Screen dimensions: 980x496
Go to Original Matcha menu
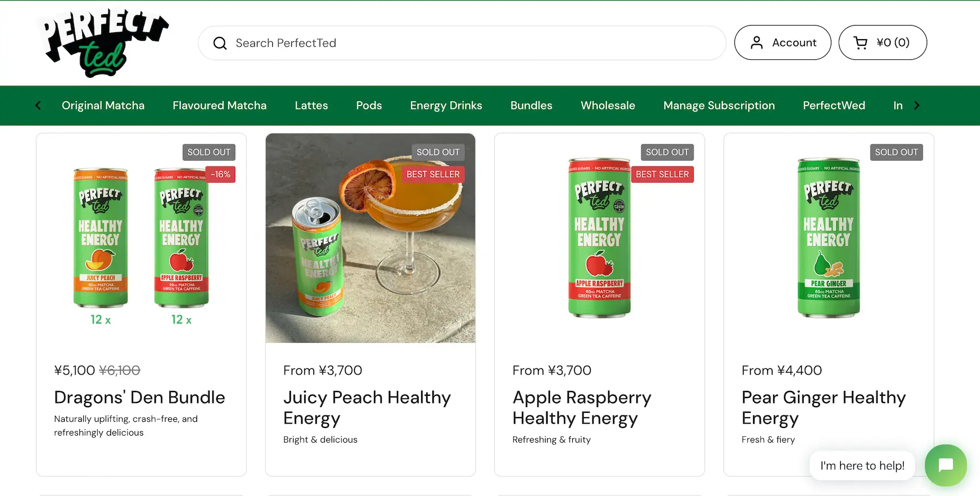click(x=103, y=106)
